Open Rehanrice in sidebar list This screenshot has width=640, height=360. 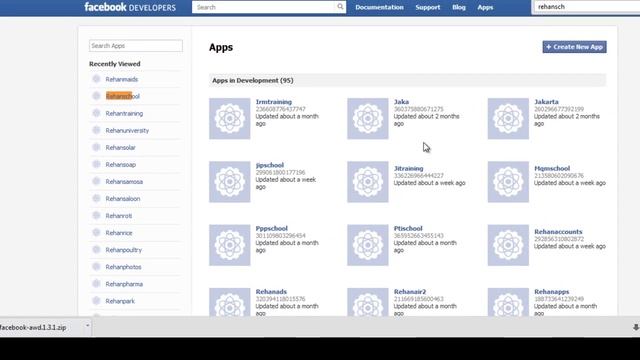coord(119,233)
